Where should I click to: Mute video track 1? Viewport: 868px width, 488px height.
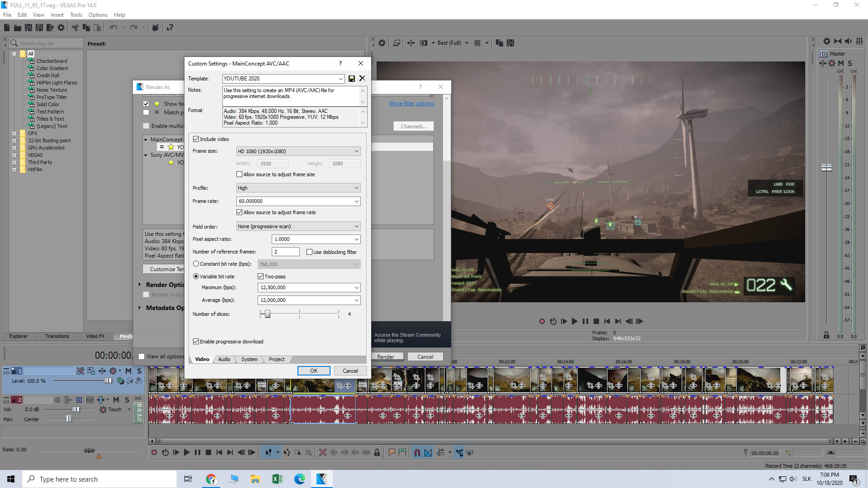point(128,371)
